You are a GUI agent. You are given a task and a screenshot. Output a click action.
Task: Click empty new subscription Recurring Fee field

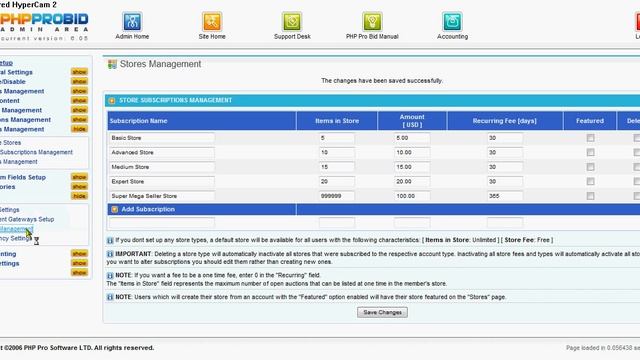click(504, 222)
